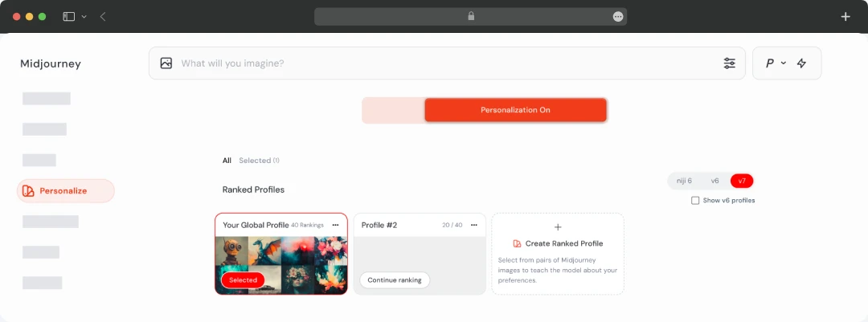868x322 pixels.
Task: Click the Personalization On toggle button
Action: (x=515, y=110)
